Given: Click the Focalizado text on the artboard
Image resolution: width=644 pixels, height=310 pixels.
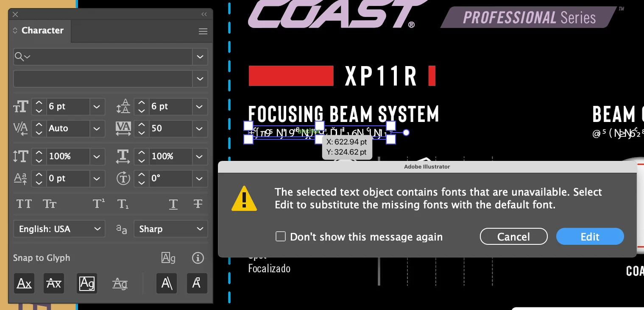Looking at the screenshot, I should (x=269, y=268).
